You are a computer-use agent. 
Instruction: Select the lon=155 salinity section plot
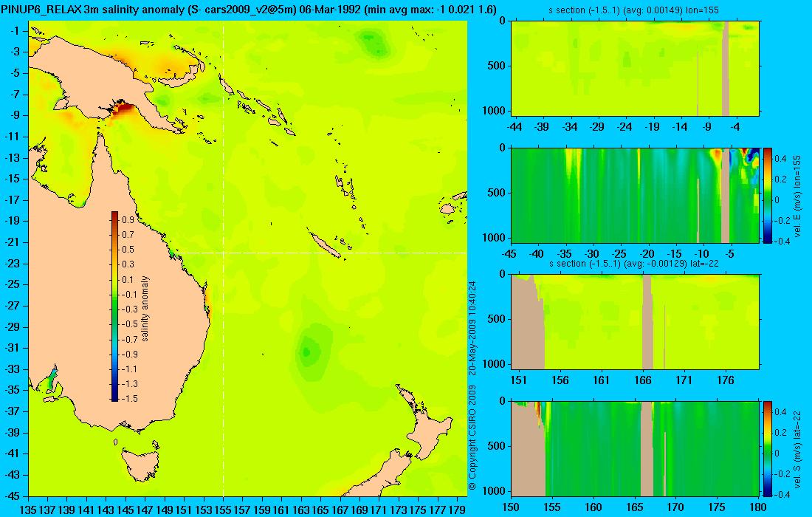(636, 69)
